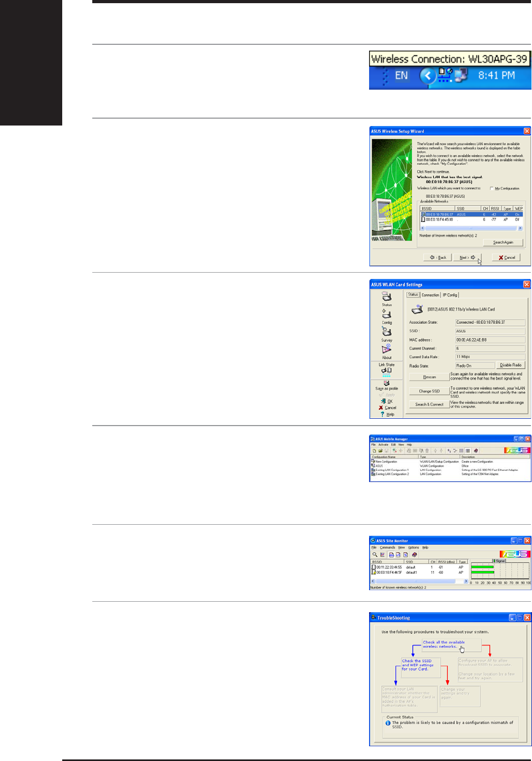Open the View menu in Mobile Manager
The width and height of the screenshot is (532, 761).
(401, 445)
